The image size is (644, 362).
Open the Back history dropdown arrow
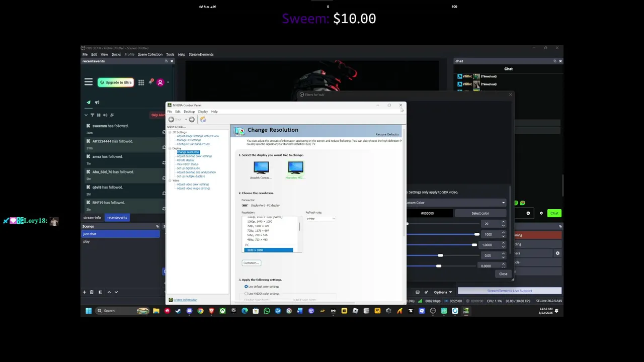[x=185, y=120]
